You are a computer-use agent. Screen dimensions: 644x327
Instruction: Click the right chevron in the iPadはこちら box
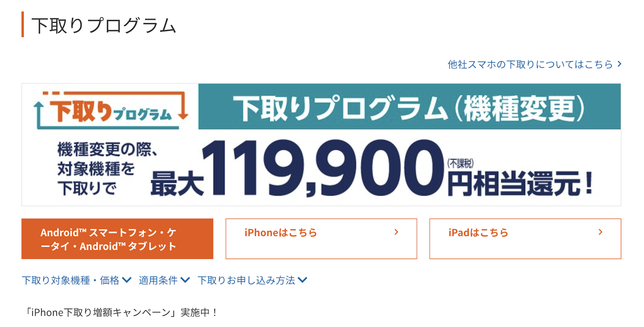coord(600,232)
